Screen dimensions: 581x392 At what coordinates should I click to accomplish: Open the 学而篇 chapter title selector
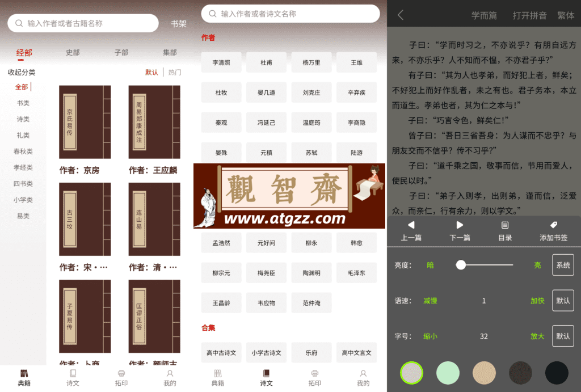click(x=484, y=15)
